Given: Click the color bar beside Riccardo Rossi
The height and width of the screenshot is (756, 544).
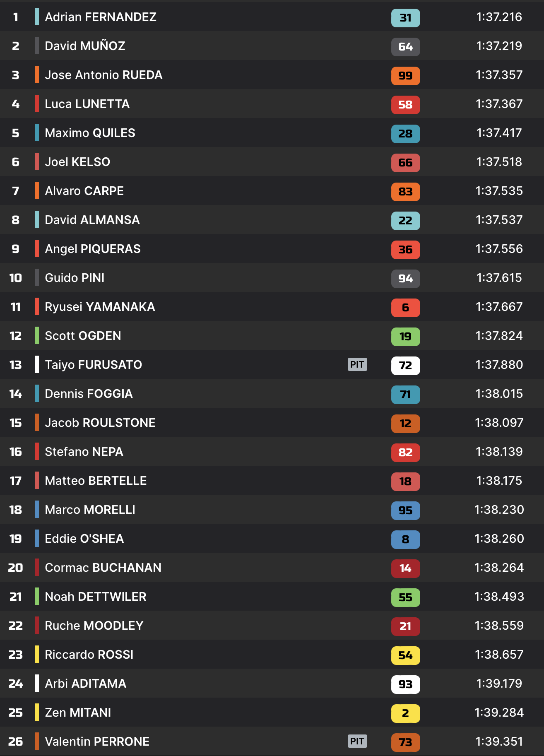Looking at the screenshot, I should click(x=37, y=654).
